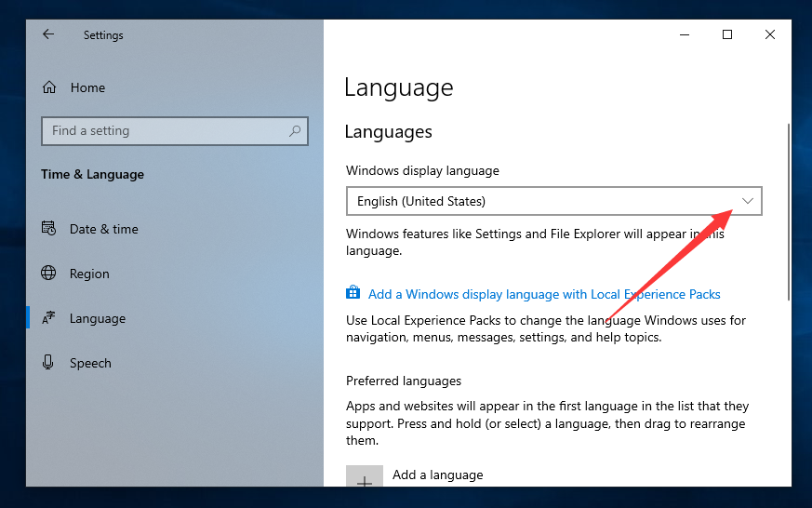Click the Add a language label
The width and height of the screenshot is (812, 508).
[437, 475]
